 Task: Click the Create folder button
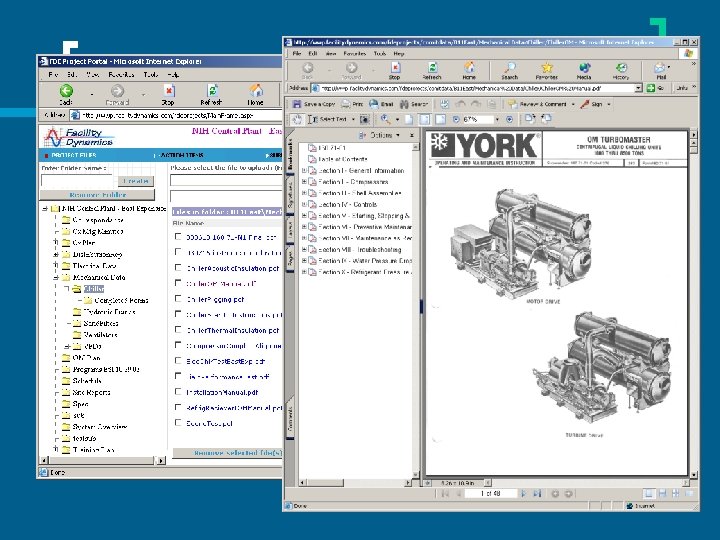tap(135, 181)
